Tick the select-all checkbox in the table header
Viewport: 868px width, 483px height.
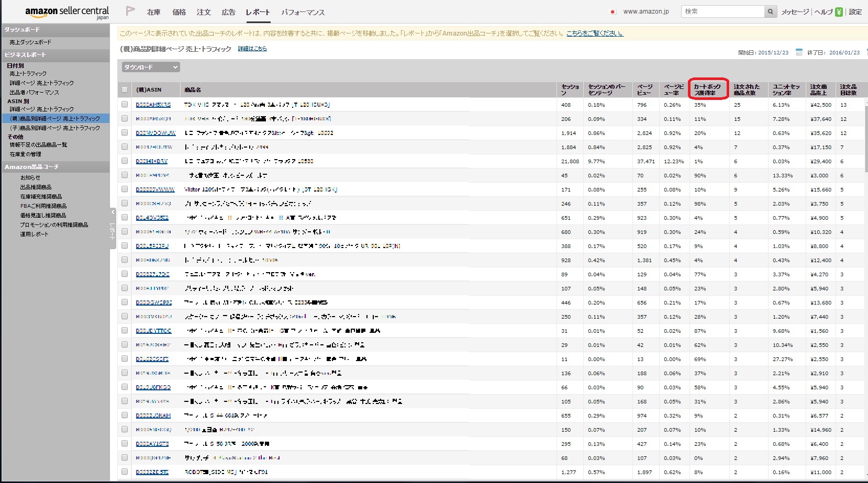tap(124, 89)
